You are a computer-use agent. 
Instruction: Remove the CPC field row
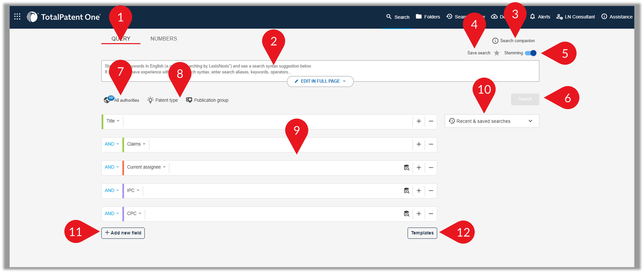coord(431,214)
